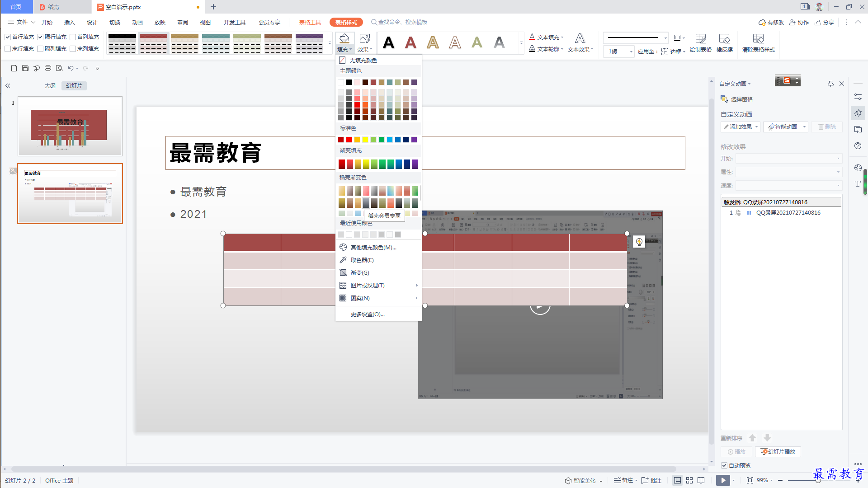Screen dimensions: 868x488
Task: Click the 清除表格样式 icon
Action: click(x=758, y=39)
